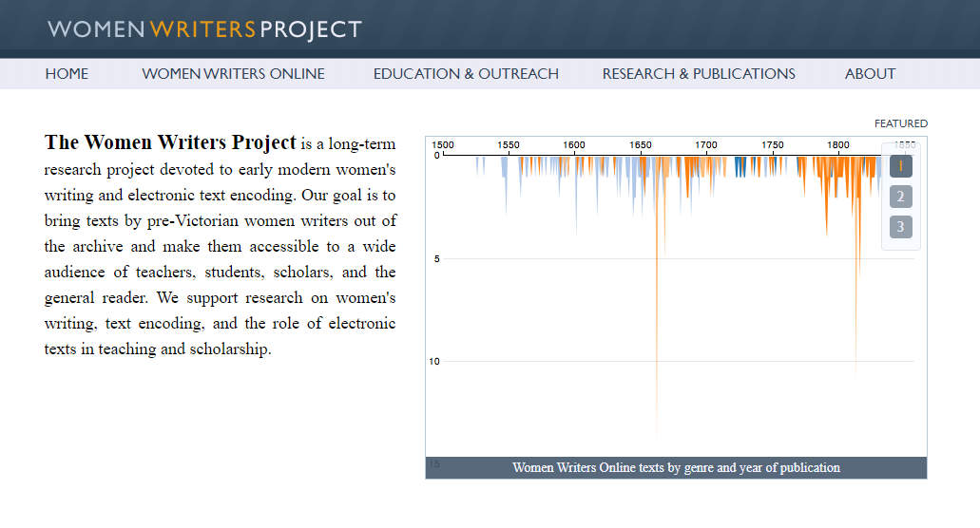Switch to featured slide 3
Screen dimensions: 980x528
click(x=900, y=227)
